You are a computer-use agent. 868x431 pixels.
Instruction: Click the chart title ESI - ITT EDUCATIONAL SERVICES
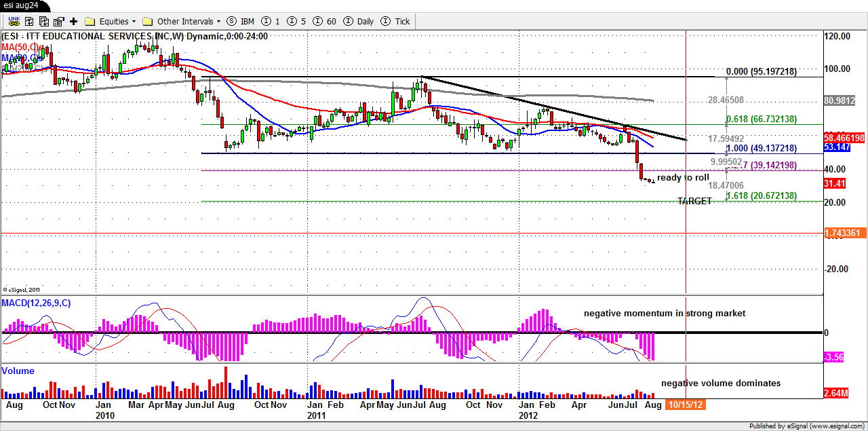134,36
